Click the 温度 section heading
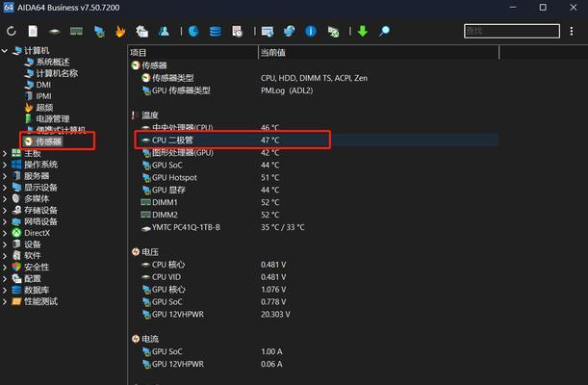The image size is (588, 385). pyautogui.click(x=149, y=115)
